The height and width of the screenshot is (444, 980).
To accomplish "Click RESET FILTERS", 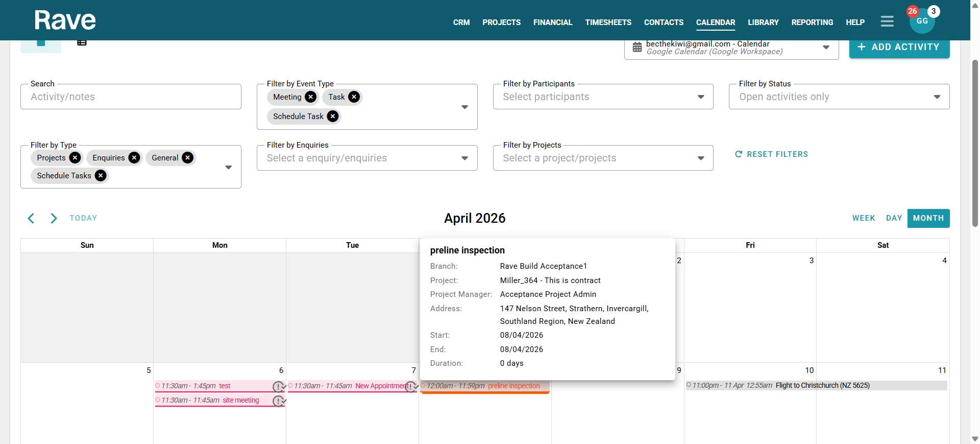I will click(771, 154).
